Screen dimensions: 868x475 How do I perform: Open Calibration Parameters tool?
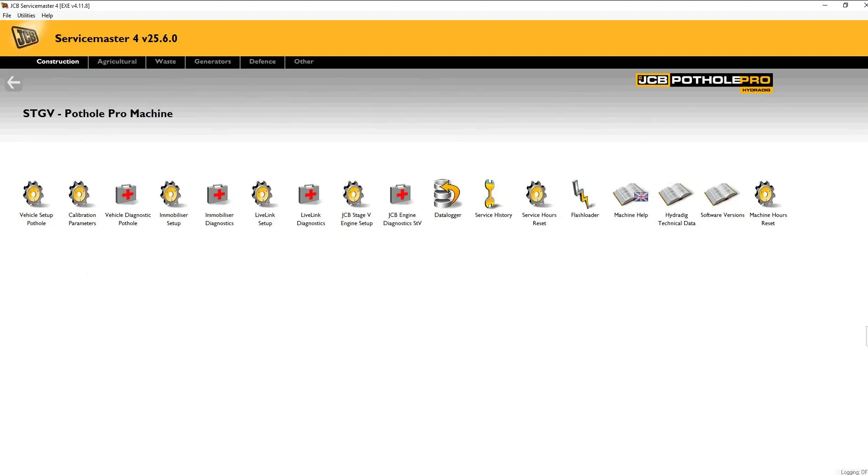82,203
